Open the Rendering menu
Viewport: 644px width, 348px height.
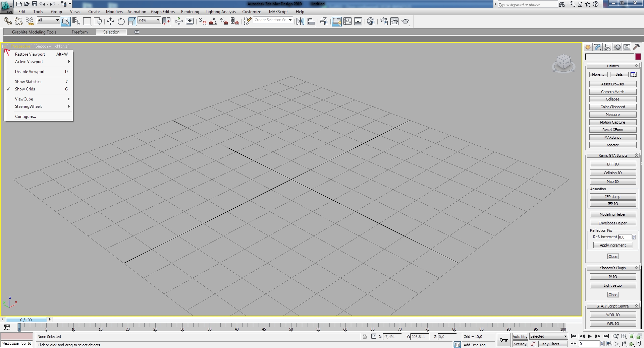190,12
